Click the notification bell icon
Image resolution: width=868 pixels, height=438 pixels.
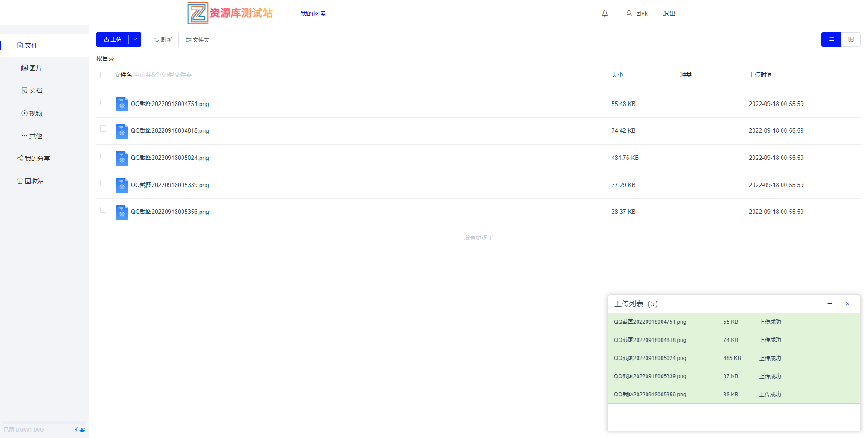604,14
